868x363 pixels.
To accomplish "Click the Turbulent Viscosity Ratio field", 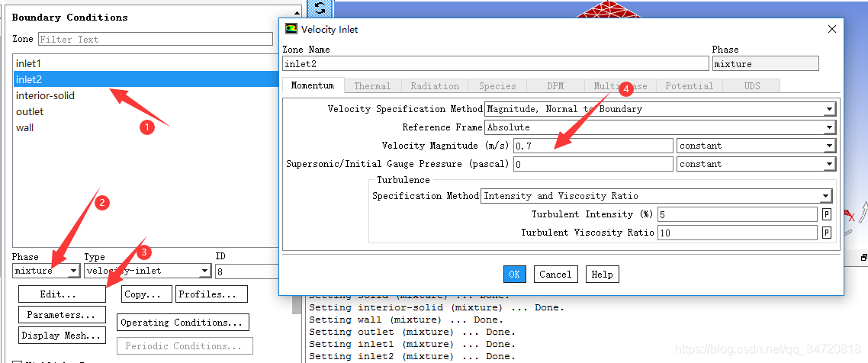I will point(738,233).
